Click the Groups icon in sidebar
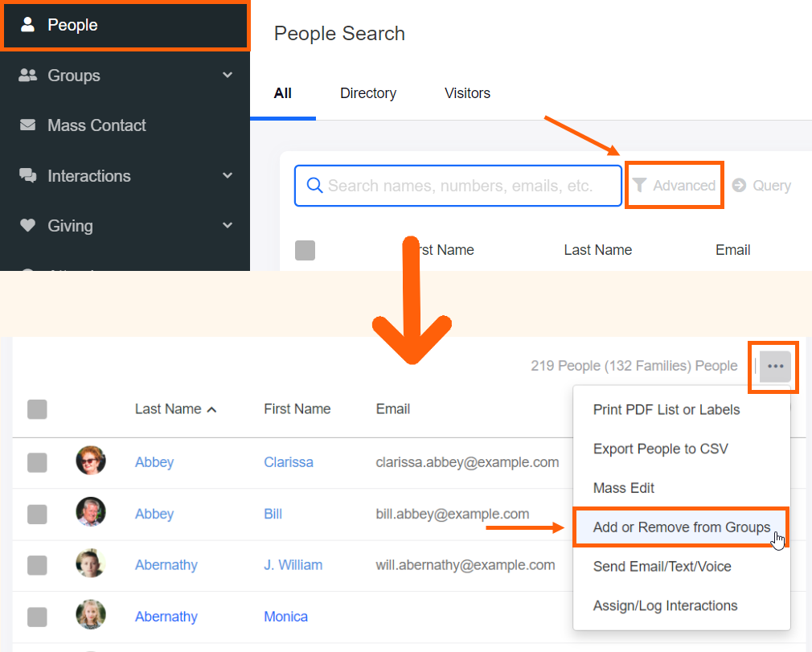This screenshot has width=812, height=652. click(27, 75)
